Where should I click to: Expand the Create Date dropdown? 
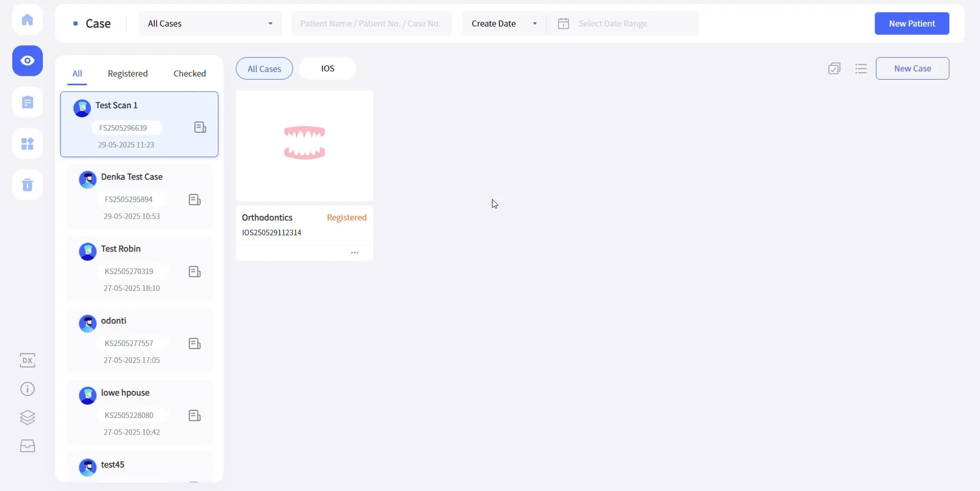504,24
